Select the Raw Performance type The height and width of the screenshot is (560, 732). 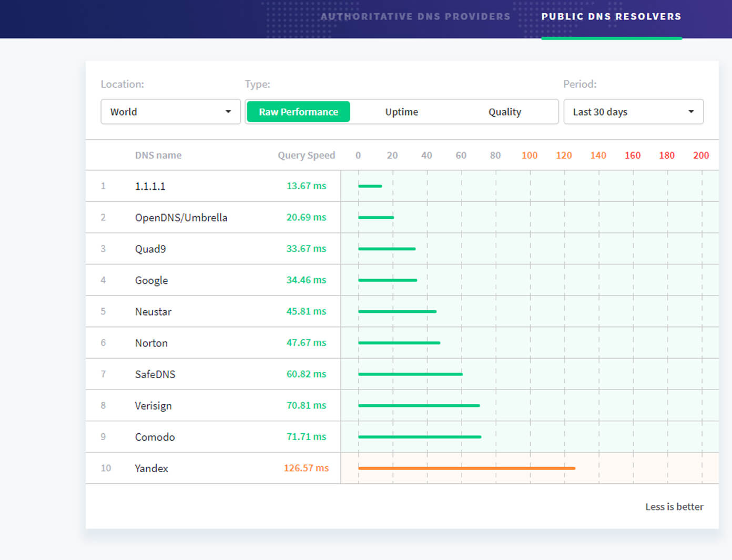[x=298, y=111]
